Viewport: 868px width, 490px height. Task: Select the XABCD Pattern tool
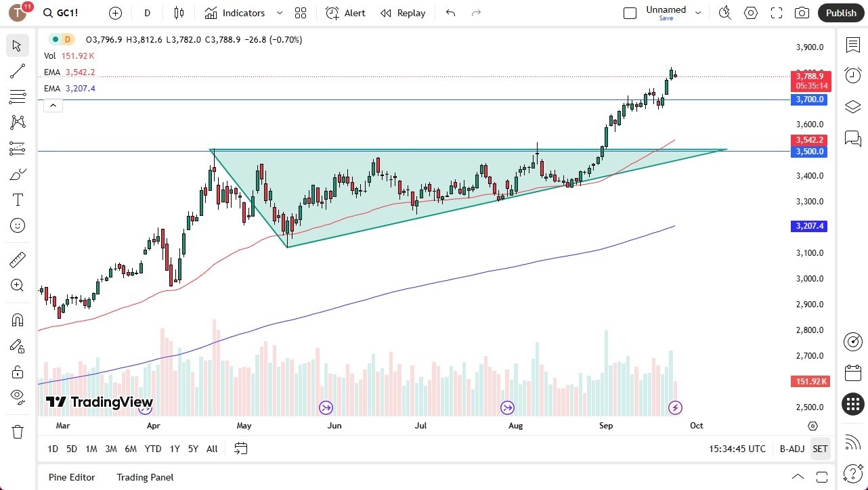click(17, 122)
